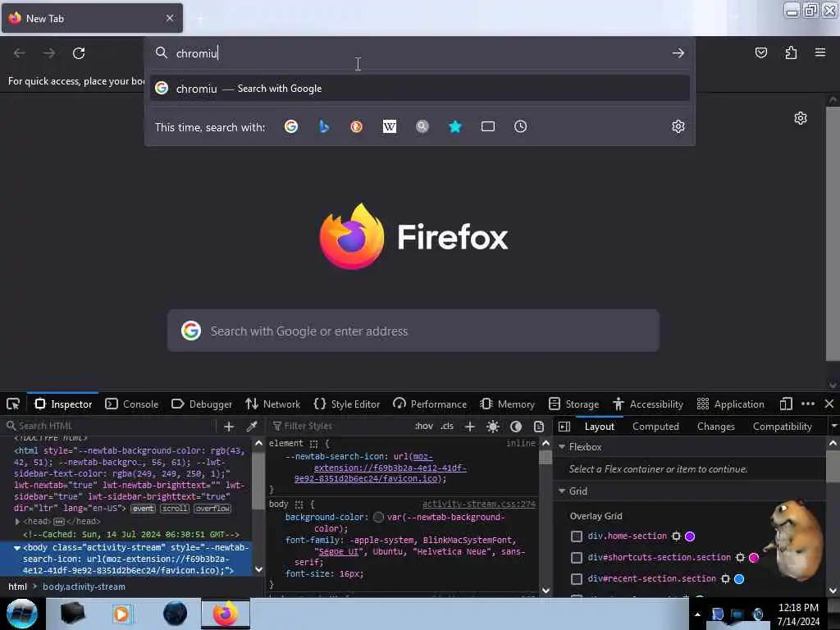Open Save to Pocket button

(760, 52)
